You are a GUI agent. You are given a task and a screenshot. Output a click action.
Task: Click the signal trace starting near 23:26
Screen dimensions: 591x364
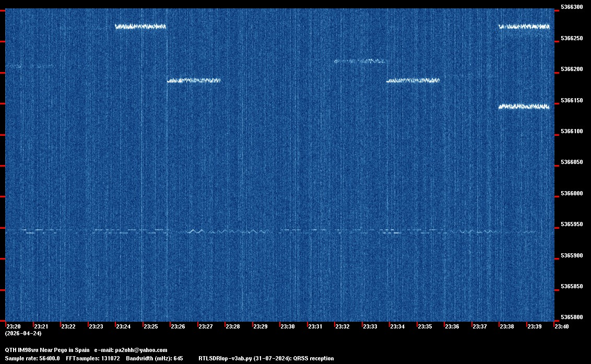[194, 80]
